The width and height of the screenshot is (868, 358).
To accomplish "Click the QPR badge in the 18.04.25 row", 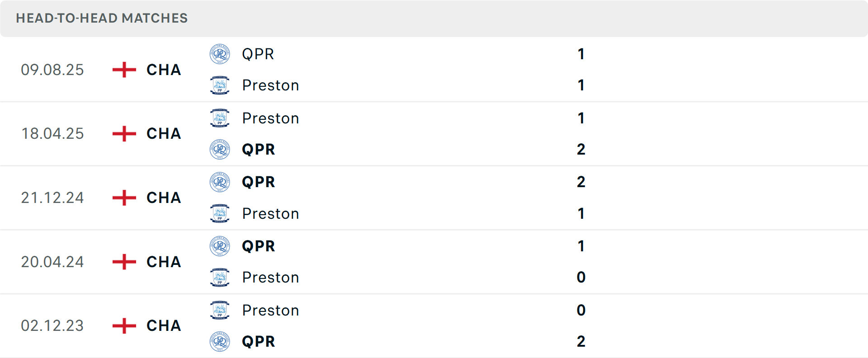I will 220,149.
